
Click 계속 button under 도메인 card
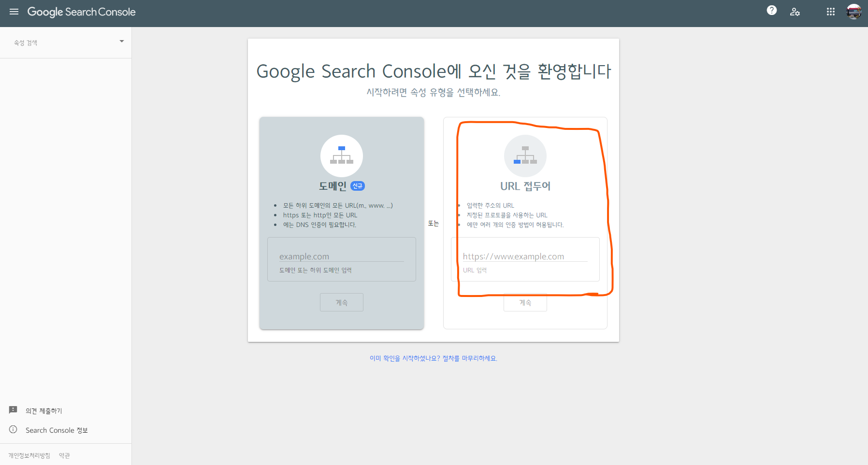pos(342,302)
